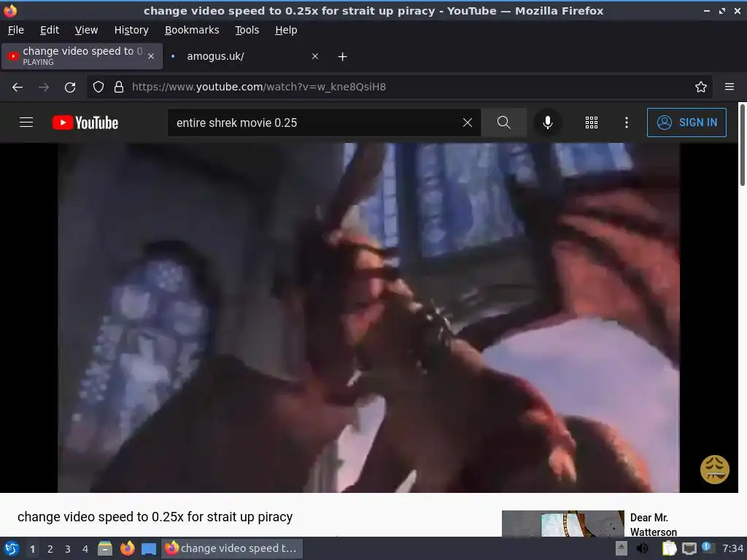
Task: Click the show desktop taskbar icon
Action: [149, 549]
